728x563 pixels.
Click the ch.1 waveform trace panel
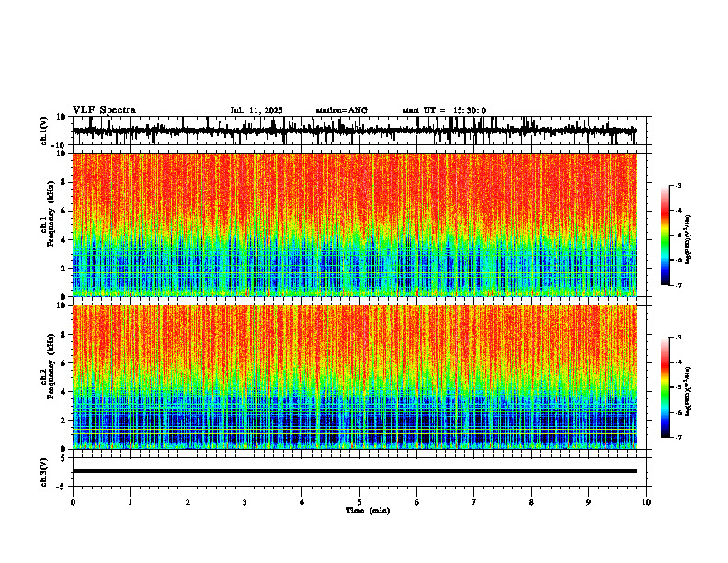pos(361,131)
